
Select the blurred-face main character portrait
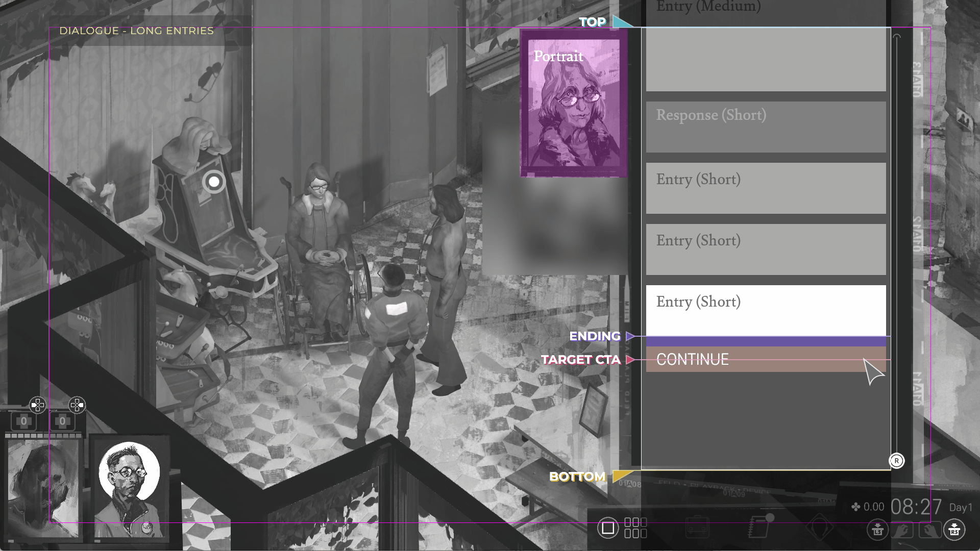(43, 488)
